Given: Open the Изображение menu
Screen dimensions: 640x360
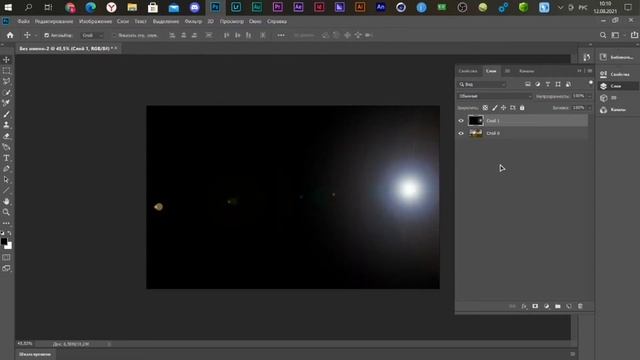Looking at the screenshot, I should (x=95, y=21).
